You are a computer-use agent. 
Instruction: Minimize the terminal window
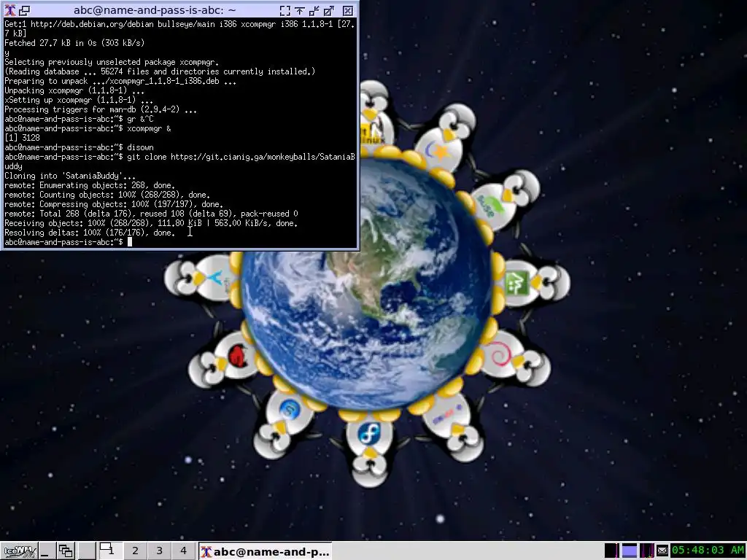point(314,10)
